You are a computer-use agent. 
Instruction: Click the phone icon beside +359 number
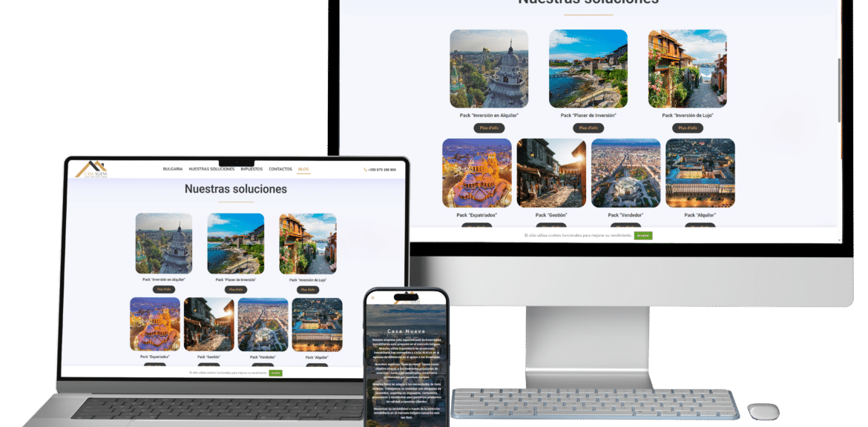point(365,170)
